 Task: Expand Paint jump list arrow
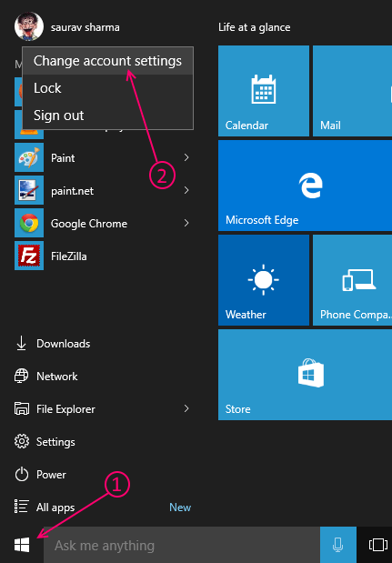[x=186, y=157]
